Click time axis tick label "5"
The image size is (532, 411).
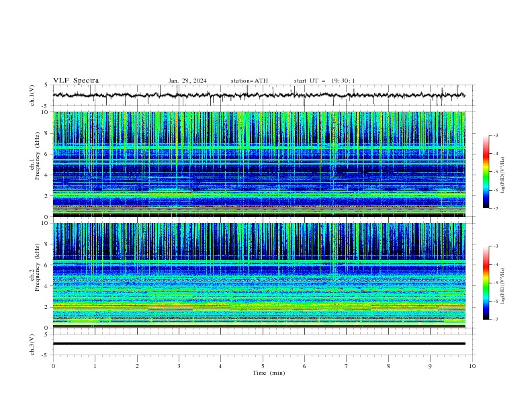point(263,366)
